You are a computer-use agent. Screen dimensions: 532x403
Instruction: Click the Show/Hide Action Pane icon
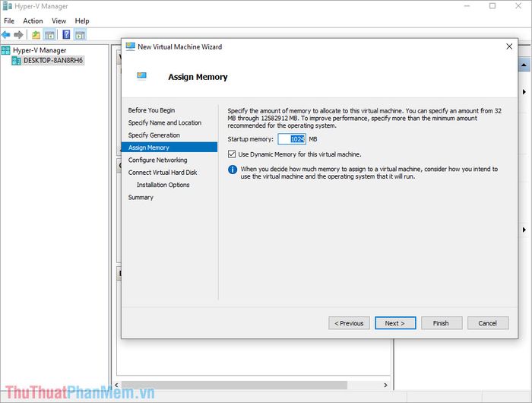(x=81, y=35)
